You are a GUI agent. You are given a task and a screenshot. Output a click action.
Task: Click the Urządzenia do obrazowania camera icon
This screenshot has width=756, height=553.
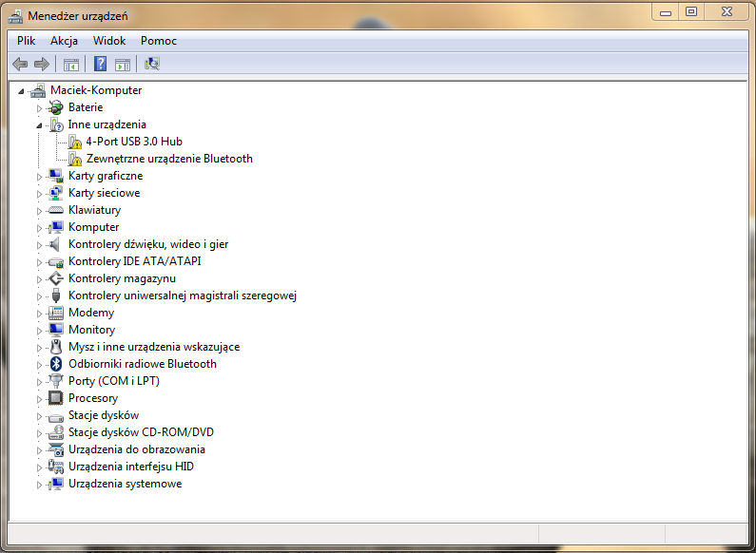pos(56,450)
